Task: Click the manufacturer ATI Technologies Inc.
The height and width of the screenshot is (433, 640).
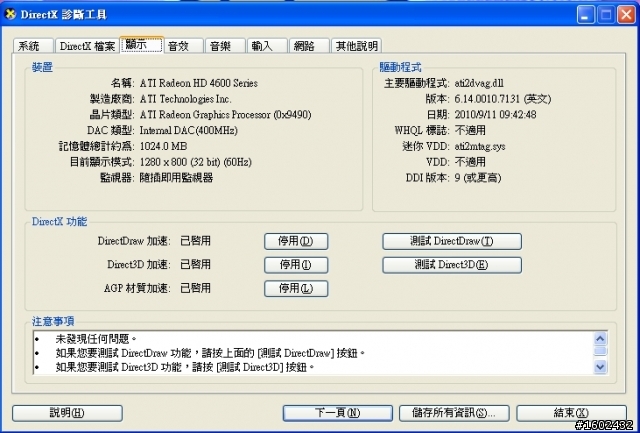Action: 186,99
